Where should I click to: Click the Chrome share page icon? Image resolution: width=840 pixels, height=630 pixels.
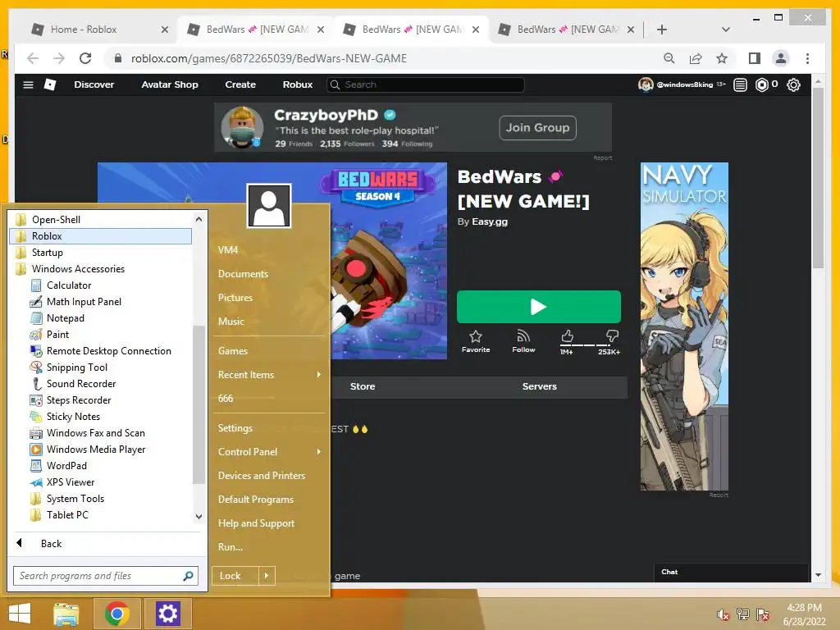[696, 58]
